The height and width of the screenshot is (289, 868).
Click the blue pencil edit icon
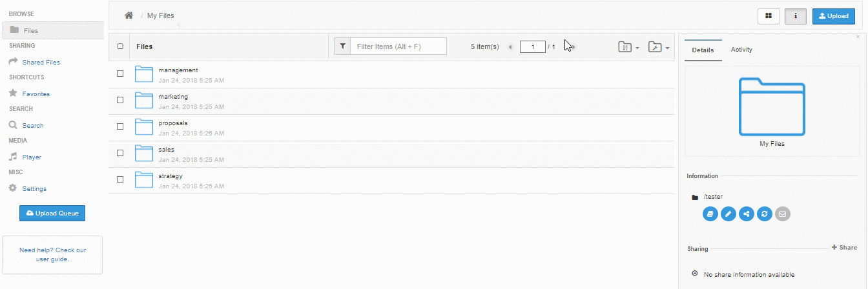coord(728,214)
